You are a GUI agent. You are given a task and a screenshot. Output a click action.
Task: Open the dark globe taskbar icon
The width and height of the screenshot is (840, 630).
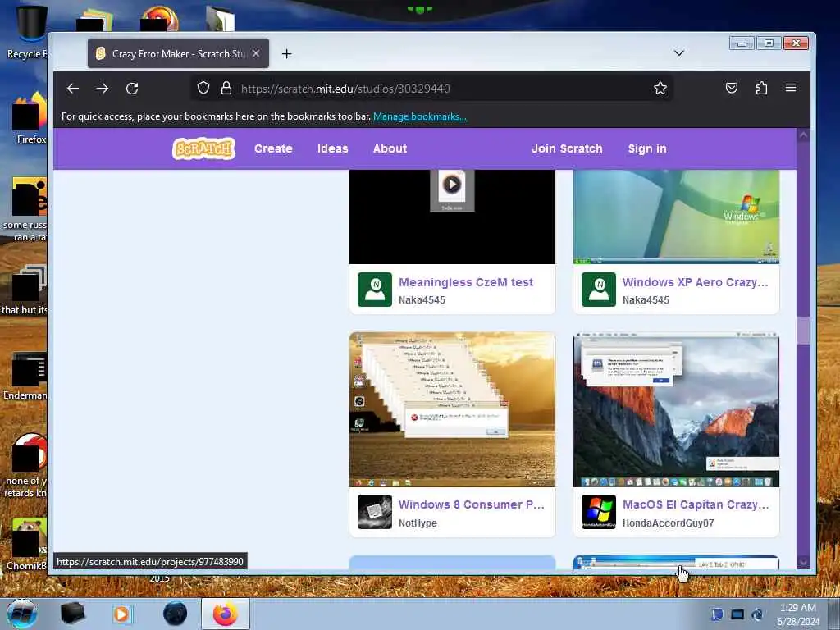point(176,614)
